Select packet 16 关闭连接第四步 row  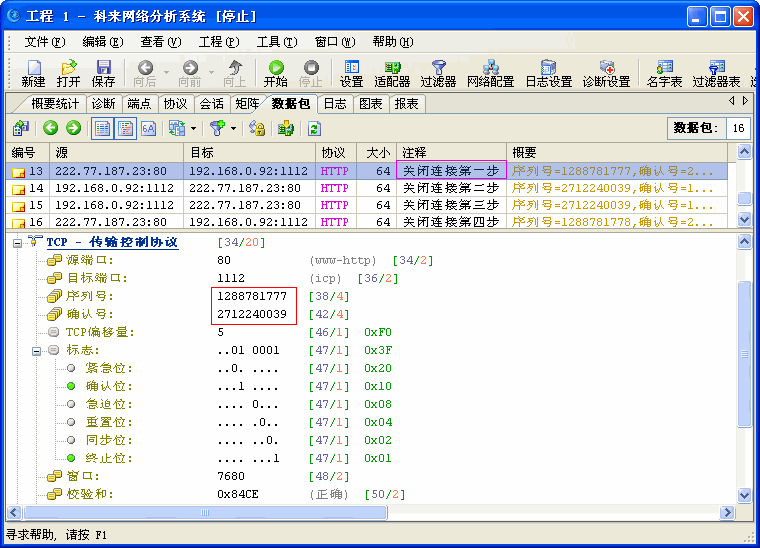pyautogui.click(x=367, y=222)
